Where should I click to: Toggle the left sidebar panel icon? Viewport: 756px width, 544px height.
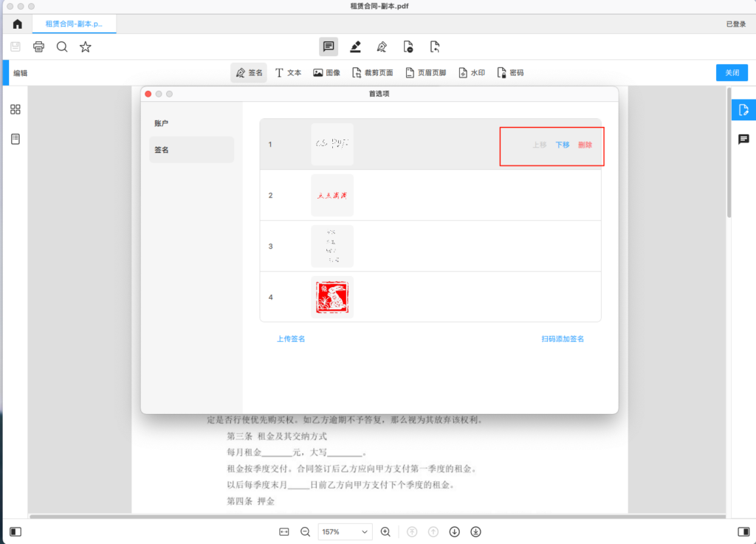pos(16,531)
